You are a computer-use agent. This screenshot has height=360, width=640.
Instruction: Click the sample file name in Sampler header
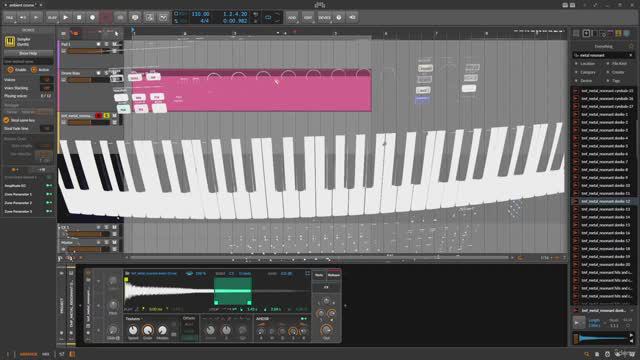(154, 273)
